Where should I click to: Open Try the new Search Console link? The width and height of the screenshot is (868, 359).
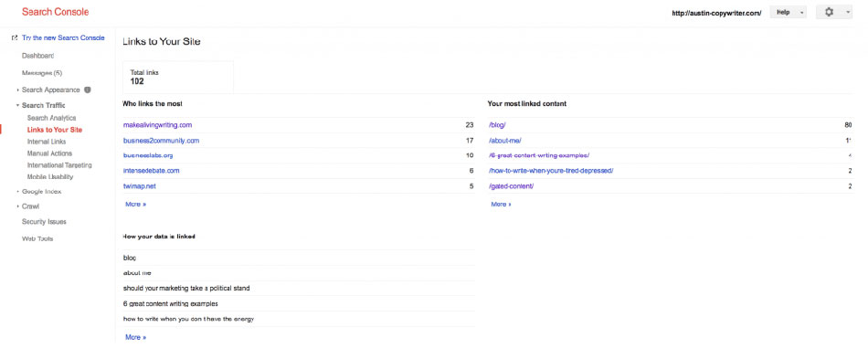[63, 38]
